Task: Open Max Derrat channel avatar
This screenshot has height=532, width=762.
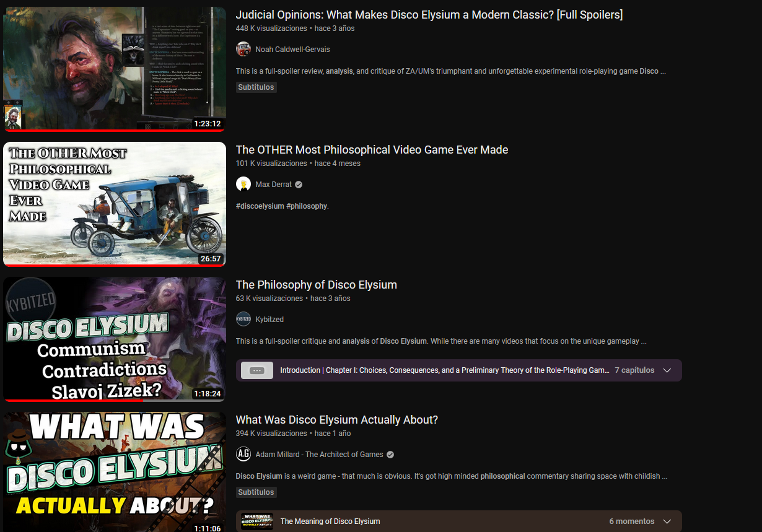Action: (x=243, y=185)
